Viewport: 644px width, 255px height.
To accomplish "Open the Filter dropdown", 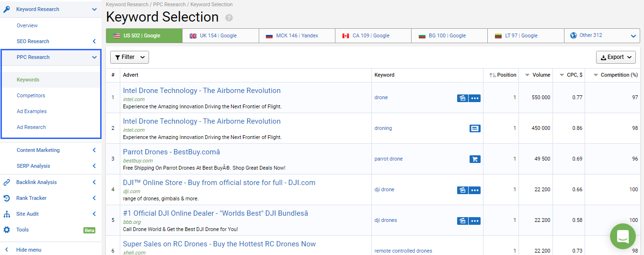I will pyautogui.click(x=129, y=57).
